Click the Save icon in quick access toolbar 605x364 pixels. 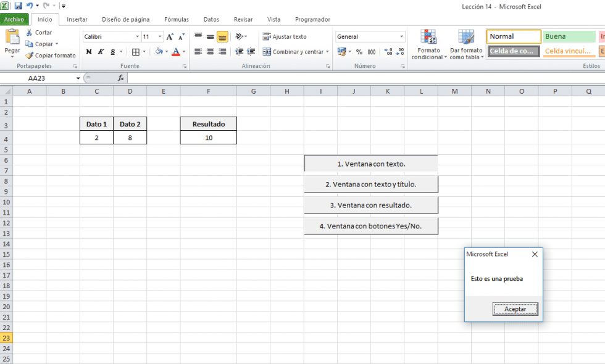pyautogui.click(x=19, y=6)
